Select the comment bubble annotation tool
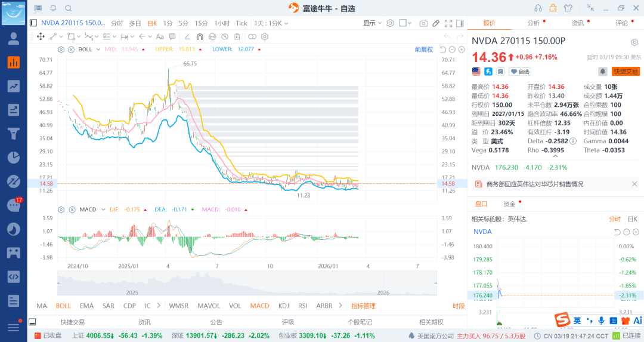 click(172, 36)
